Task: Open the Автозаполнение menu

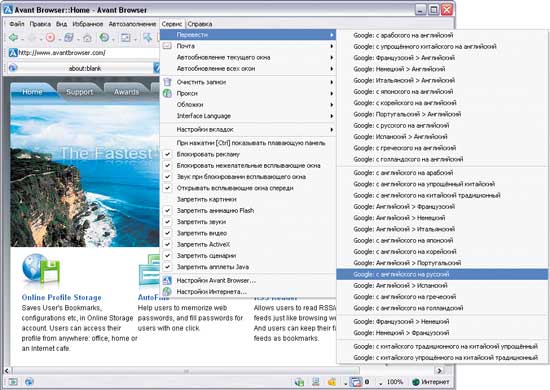Action: click(x=132, y=24)
